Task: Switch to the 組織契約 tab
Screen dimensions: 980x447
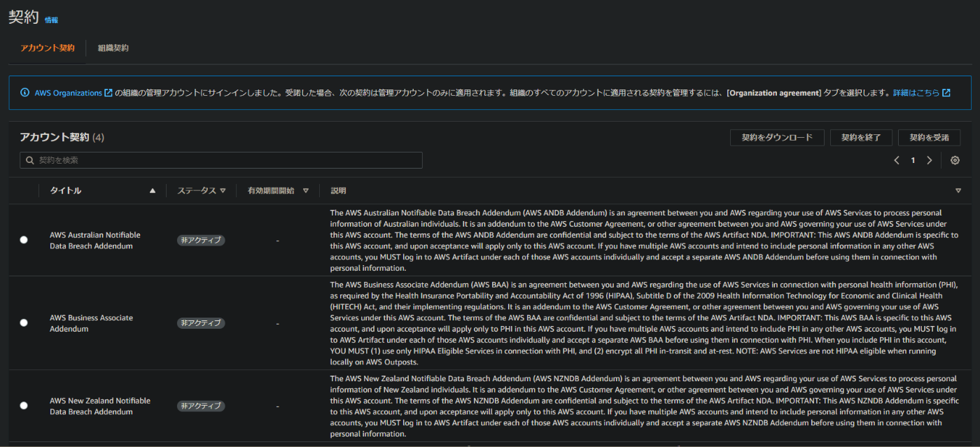Action: [113, 48]
